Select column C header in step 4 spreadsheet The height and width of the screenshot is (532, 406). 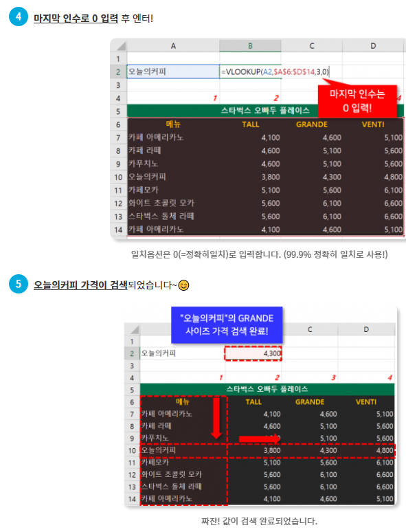(x=311, y=46)
